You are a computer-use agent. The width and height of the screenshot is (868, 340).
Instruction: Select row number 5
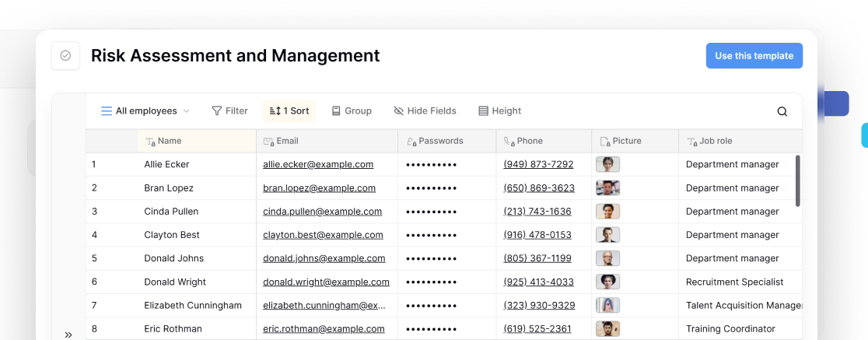[x=94, y=258]
